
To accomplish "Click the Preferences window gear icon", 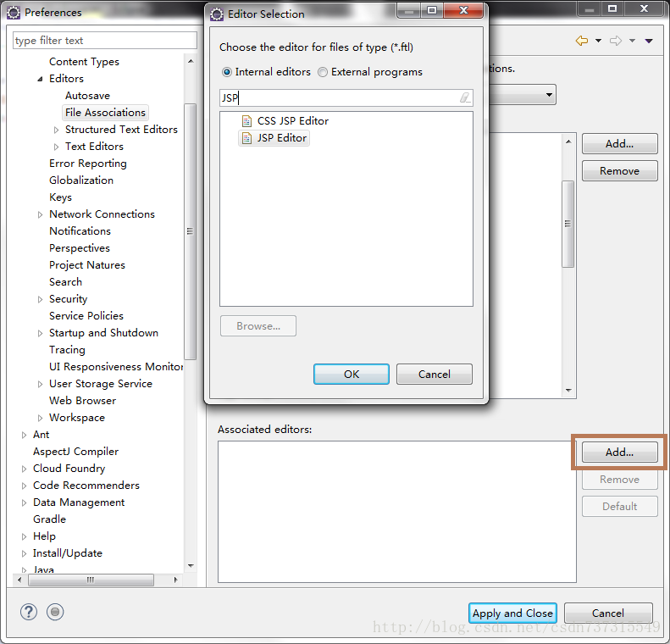I will (14, 13).
